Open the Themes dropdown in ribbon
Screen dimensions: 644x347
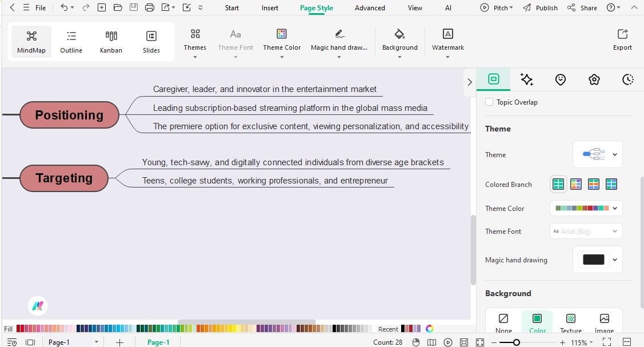coord(195,43)
